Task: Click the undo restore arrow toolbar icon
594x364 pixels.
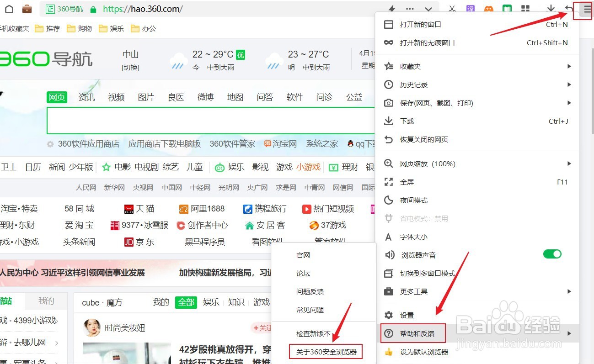Action: coord(569,9)
